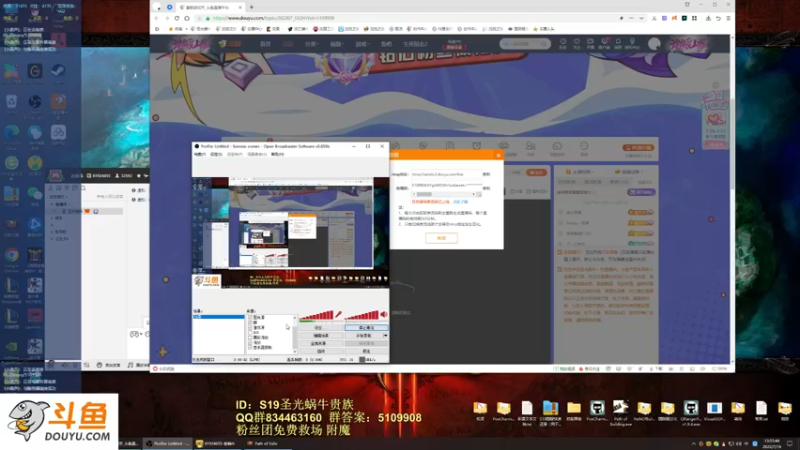Select the highlighted scene in the OBS scenes list

[218, 317]
